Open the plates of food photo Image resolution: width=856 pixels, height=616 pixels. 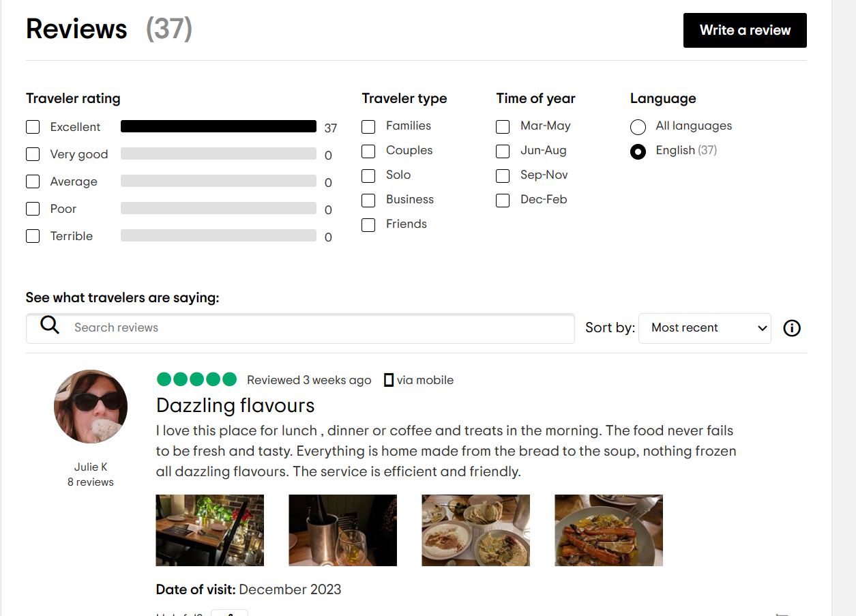475,530
